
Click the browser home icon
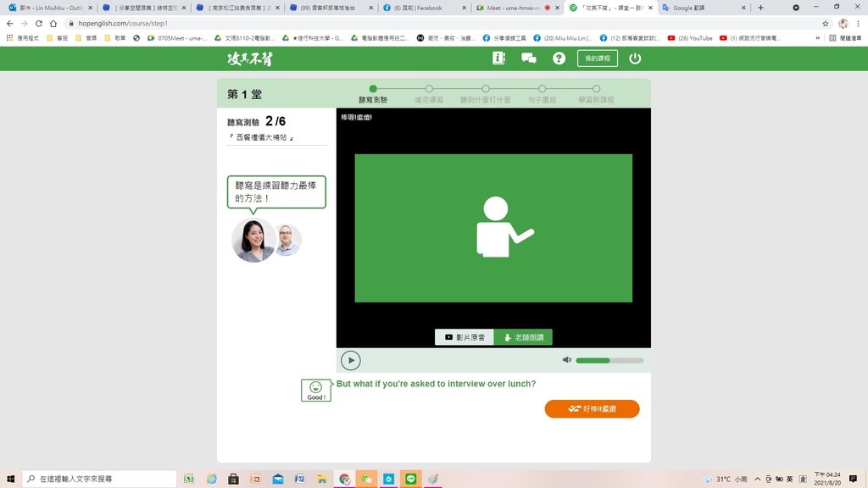(53, 23)
